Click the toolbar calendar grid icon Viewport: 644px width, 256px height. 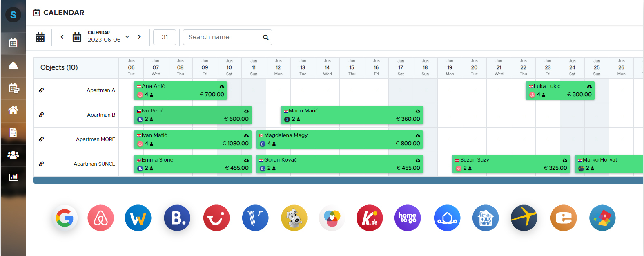click(x=40, y=37)
